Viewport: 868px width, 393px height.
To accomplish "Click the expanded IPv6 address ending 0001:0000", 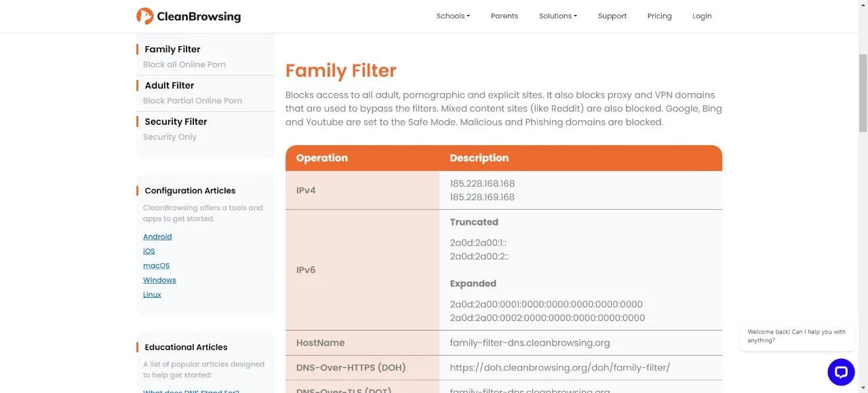I will (546, 304).
